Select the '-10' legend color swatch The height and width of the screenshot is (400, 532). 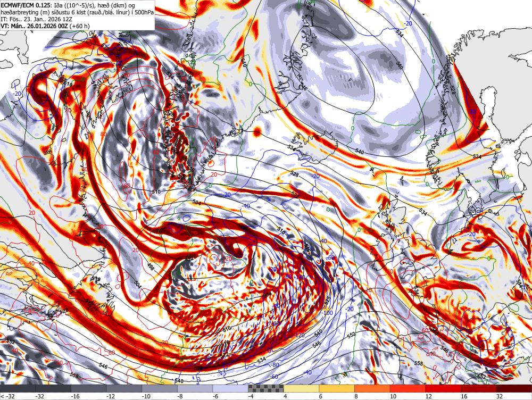pos(160,388)
